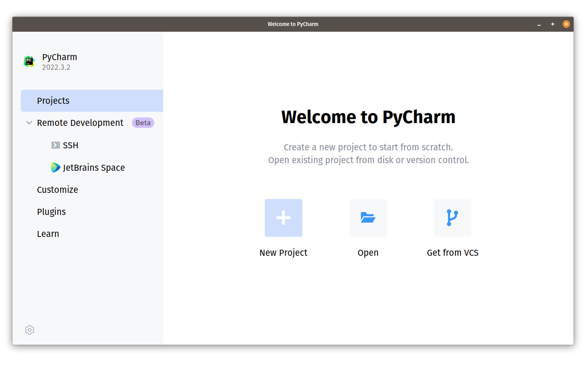Collapse the Remote Development section chevron

29,123
